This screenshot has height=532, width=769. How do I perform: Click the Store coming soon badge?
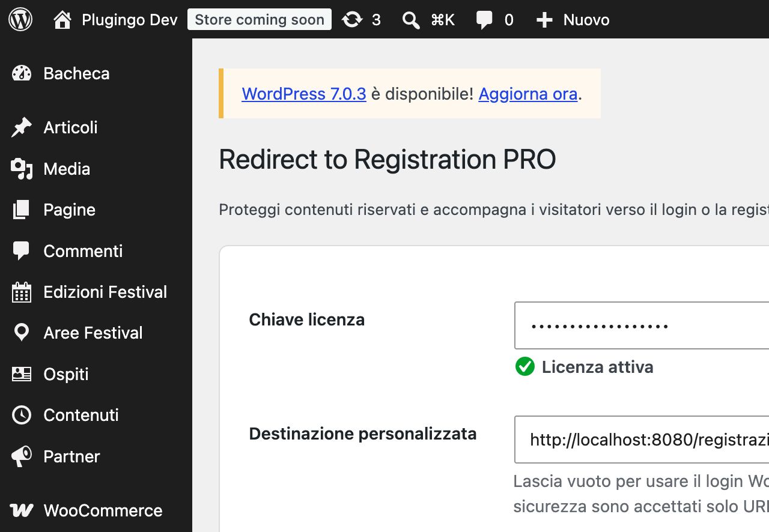[260, 19]
